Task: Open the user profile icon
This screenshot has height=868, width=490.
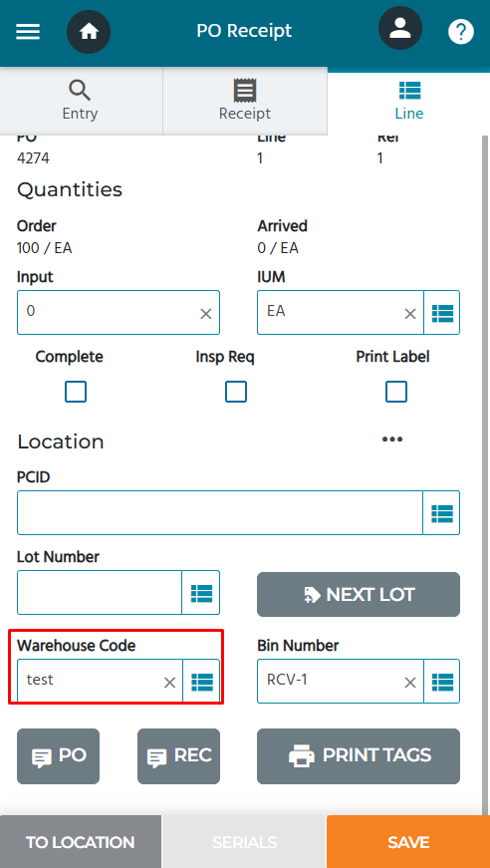Action: [x=399, y=28]
